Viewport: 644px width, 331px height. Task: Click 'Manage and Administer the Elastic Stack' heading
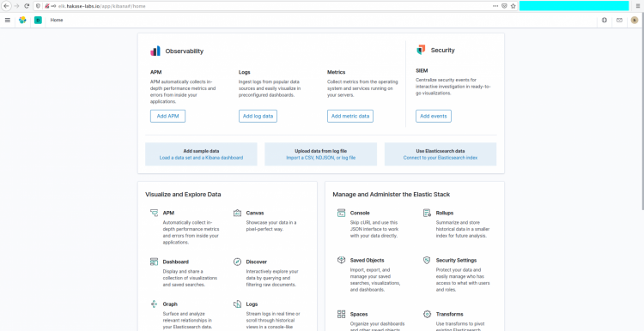[392, 195]
